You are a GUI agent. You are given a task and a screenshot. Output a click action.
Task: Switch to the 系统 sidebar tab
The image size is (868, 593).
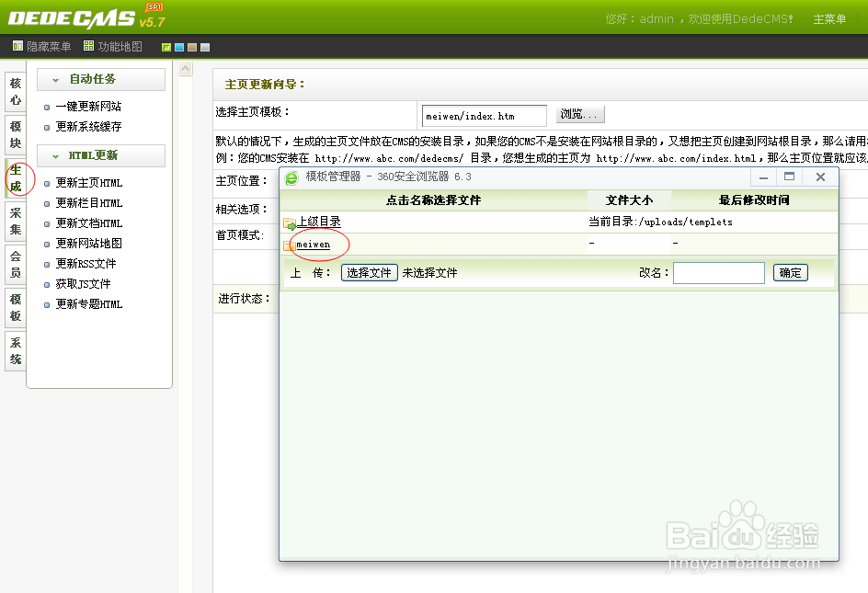point(14,349)
